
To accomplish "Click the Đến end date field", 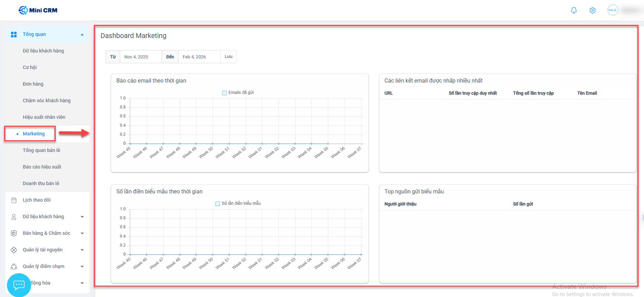I will pos(199,57).
